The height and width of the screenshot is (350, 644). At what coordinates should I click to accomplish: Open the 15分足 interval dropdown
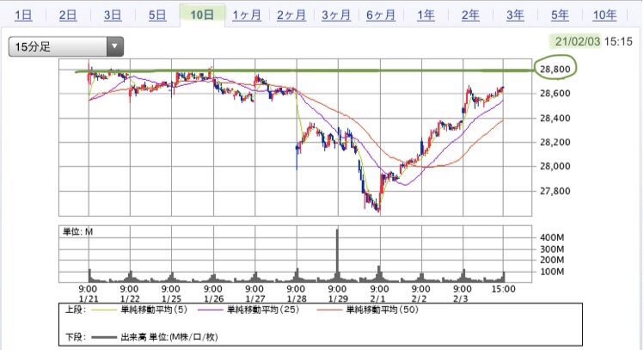click(65, 46)
